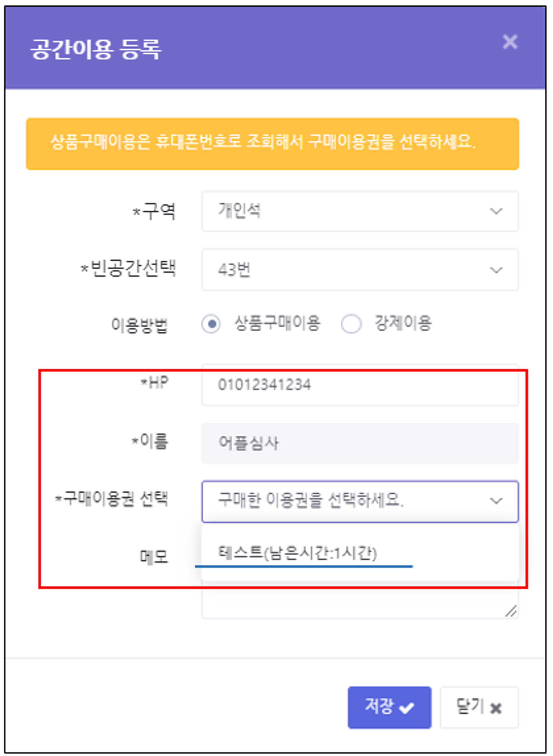Viewport: 553px width, 756px height.
Task: Select the 상품구매이용 radio button
Action: point(211,324)
